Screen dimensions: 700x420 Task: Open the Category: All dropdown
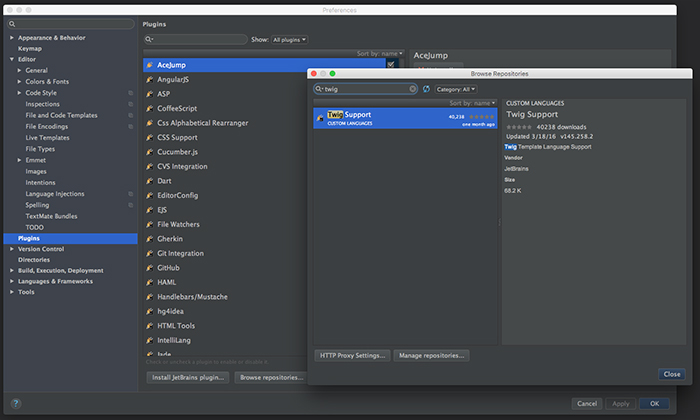(x=456, y=89)
